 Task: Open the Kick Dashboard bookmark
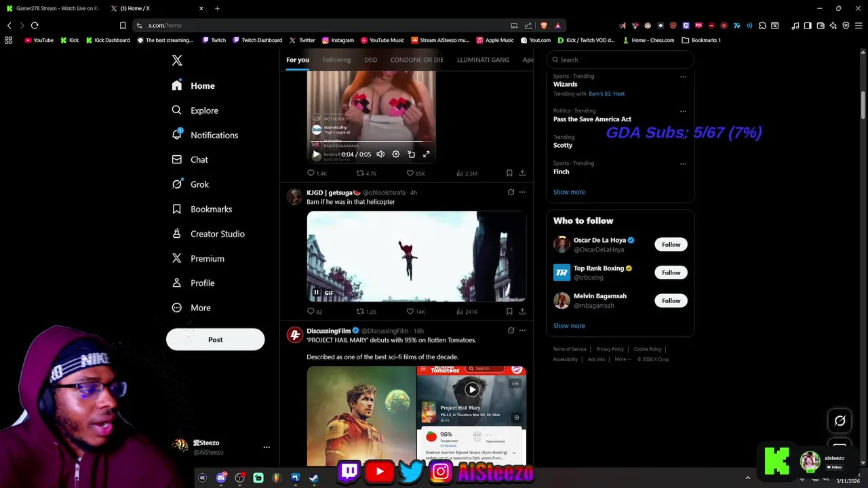[107, 40]
